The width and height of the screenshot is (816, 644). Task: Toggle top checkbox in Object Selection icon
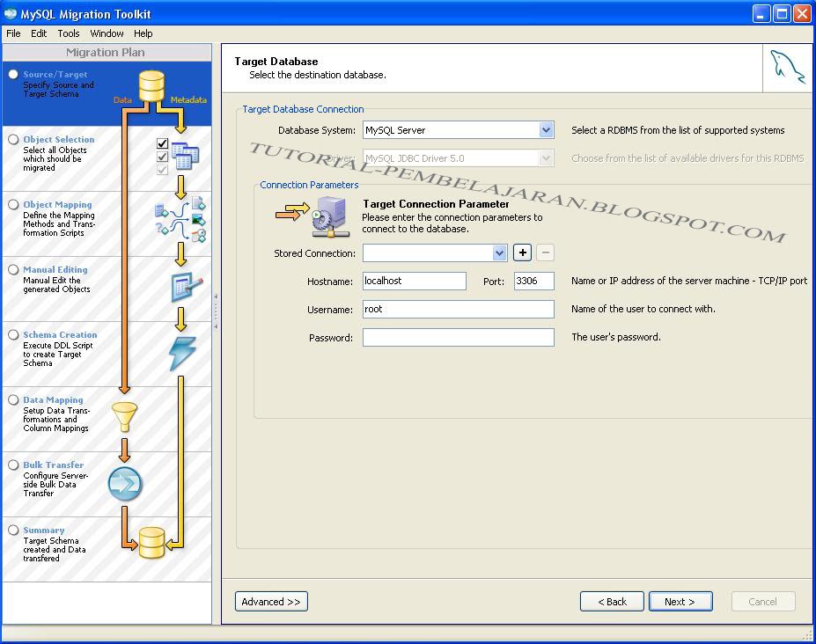(x=162, y=143)
